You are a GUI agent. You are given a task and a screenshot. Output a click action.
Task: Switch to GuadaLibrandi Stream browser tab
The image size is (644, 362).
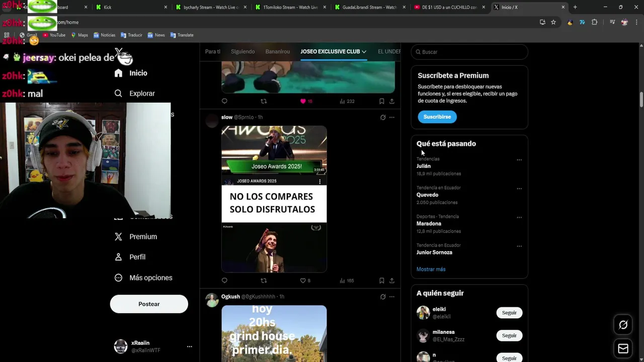[x=370, y=7]
